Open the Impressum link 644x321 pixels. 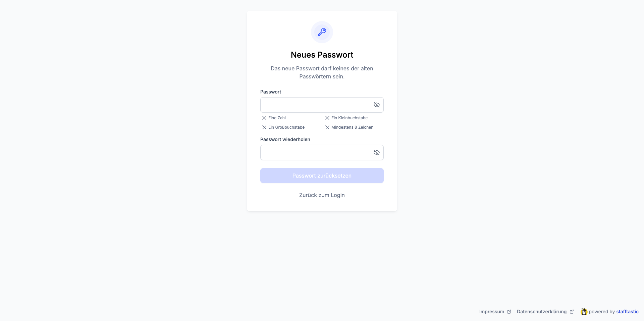tap(491, 312)
